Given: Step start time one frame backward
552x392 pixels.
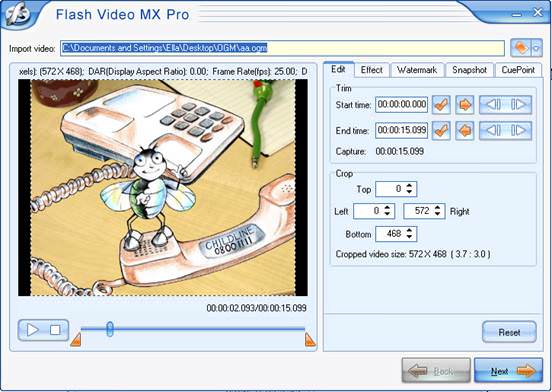Looking at the screenshot, I should 493,105.
